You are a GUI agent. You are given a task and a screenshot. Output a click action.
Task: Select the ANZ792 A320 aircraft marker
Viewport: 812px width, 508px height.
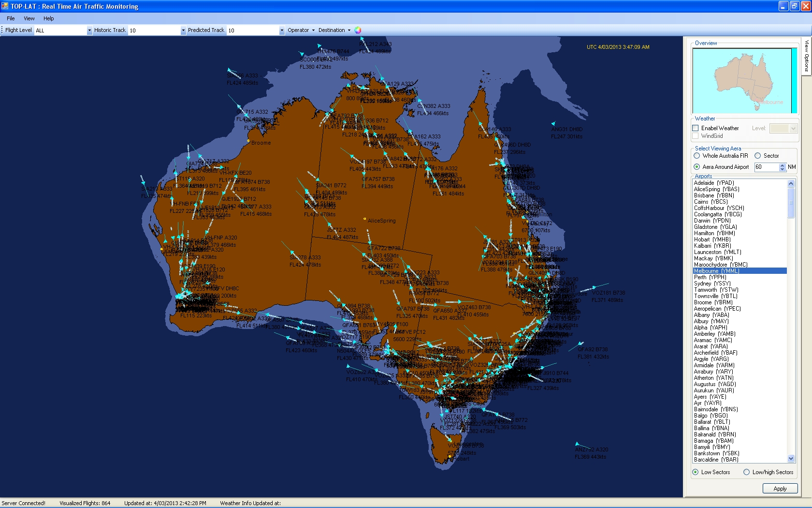tap(577, 444)
